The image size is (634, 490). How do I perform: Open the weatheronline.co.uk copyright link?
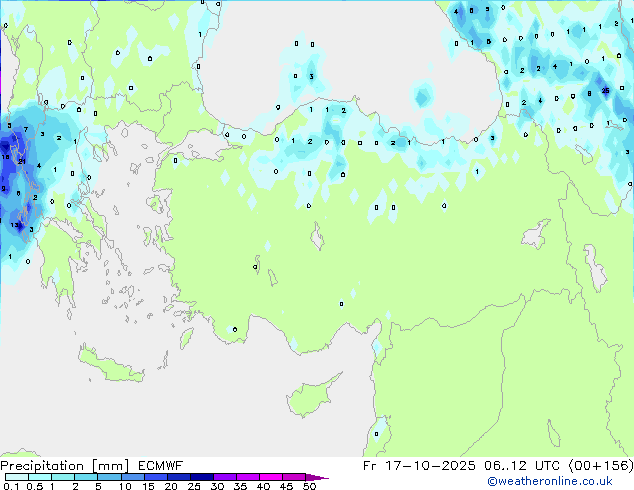pyautogui.click(x=550, y=481)
